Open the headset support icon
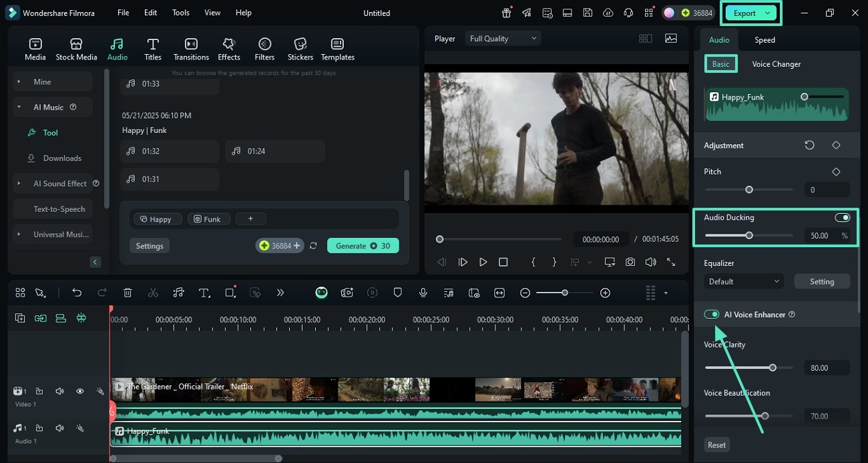The image size is (868, 463). (x=628, y=13)
